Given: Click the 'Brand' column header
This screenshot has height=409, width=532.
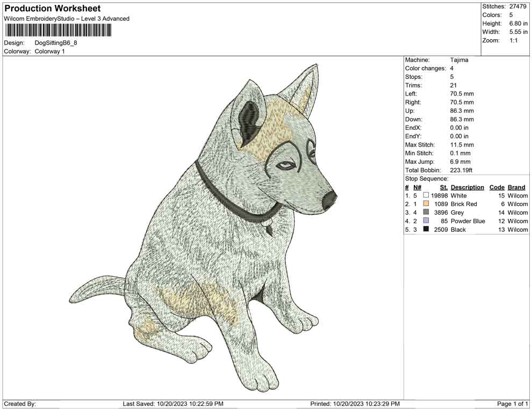Looking at the screenshot, I should 516,187.
